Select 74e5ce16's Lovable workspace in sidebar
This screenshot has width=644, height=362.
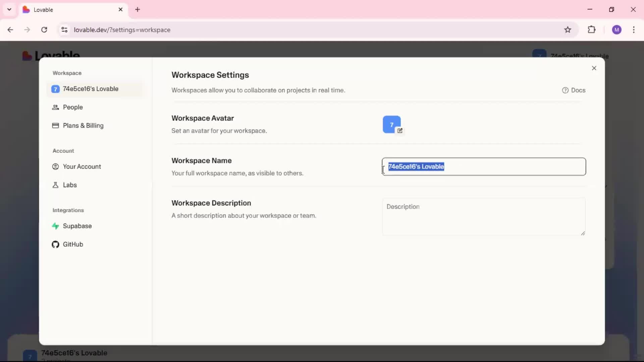(x=95, y=89)
